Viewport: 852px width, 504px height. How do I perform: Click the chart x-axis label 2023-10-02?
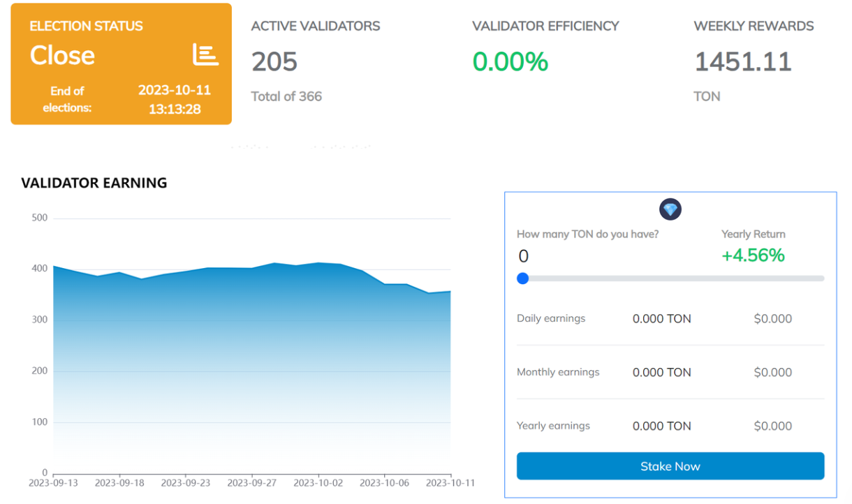[x=318, y=482]
